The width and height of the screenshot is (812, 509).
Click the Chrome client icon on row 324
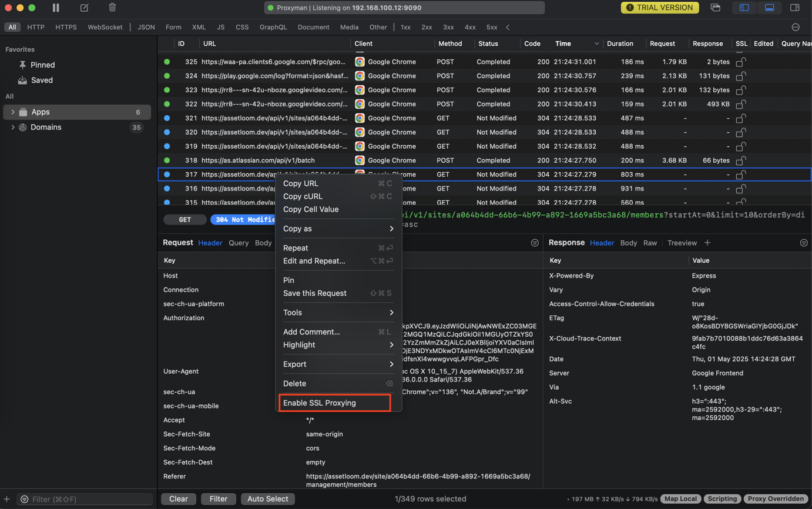click(x=360, y=76)
